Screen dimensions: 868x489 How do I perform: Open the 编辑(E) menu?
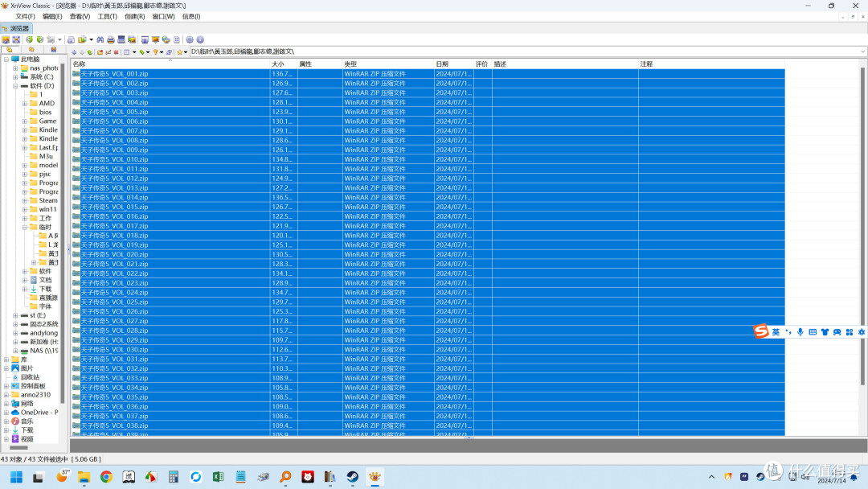[x=52, y=17]
